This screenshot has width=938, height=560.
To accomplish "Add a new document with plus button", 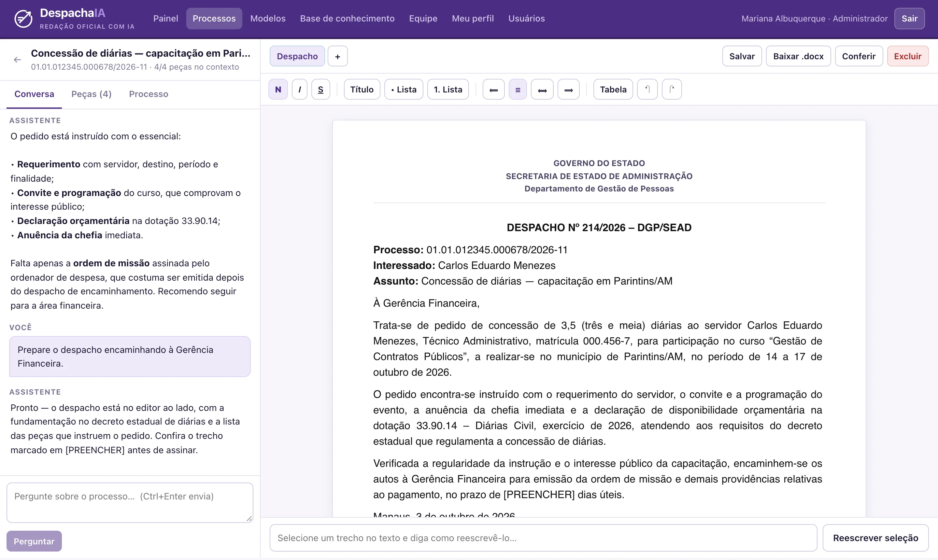I will pyautogui.click(x=337, y=56).
